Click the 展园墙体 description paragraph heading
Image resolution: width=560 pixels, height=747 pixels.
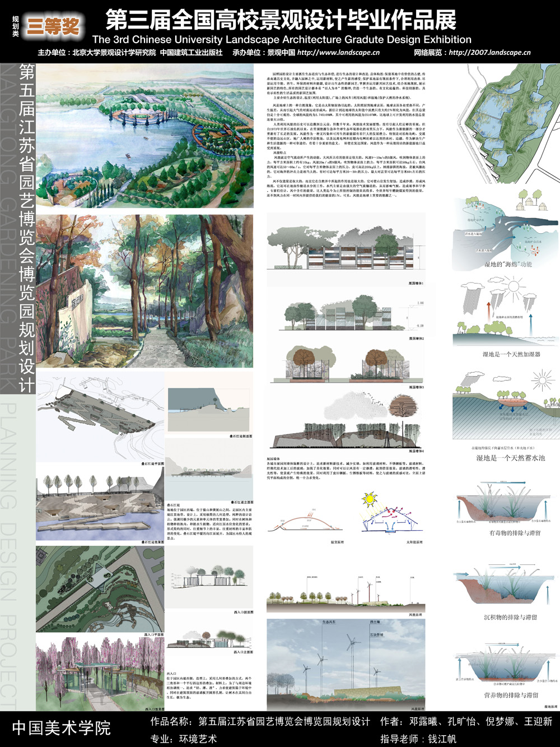point(273,458)
